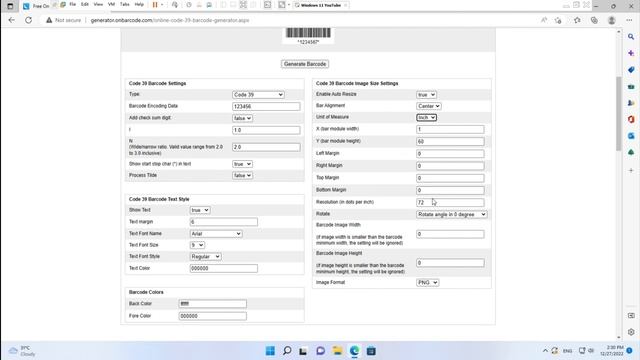Open the VMware VM menu

click(111, 4)
